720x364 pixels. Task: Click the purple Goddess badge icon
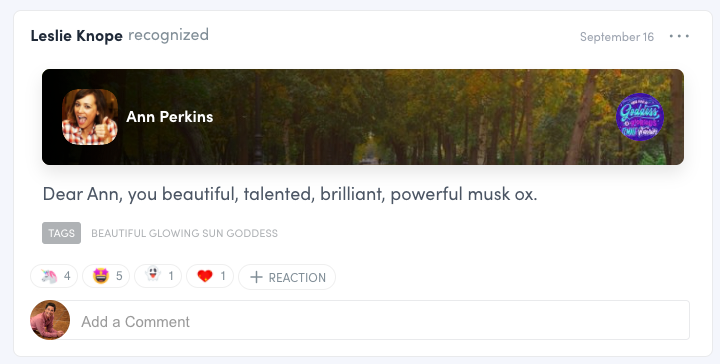click(x=640, y=117)
